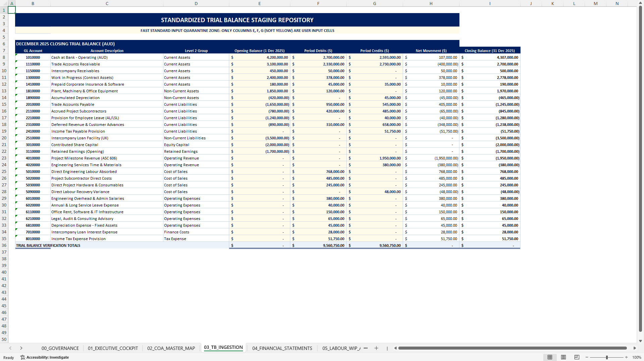
Task: Click the vertical scrollbar down arrow
Action: tap(640, 341)
